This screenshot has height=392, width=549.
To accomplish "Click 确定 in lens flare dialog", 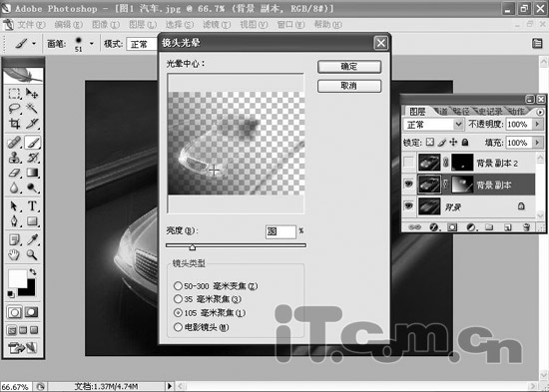I will pos(349,67).
